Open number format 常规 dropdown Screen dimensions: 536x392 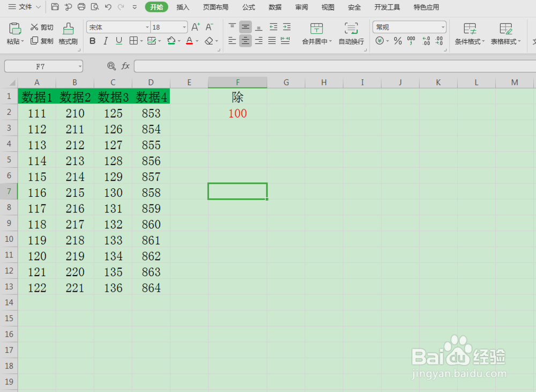pos(443,27)
